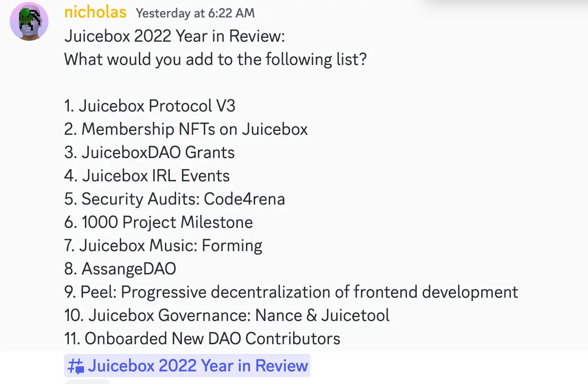Image resolution: width=588 pixels, height=384 pixels.
Task: Click the Juicebox 2022 Year in Review heading
Action: coord(175,36)
